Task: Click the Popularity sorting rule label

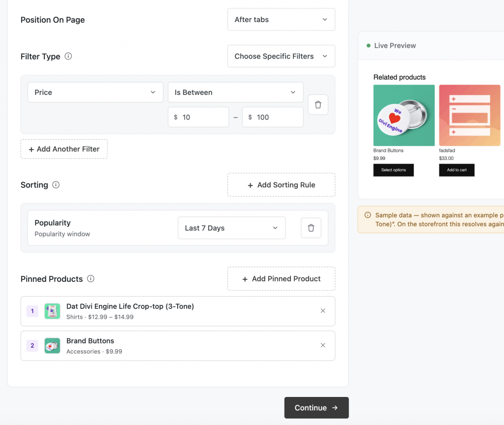Action: pos(53,223)
